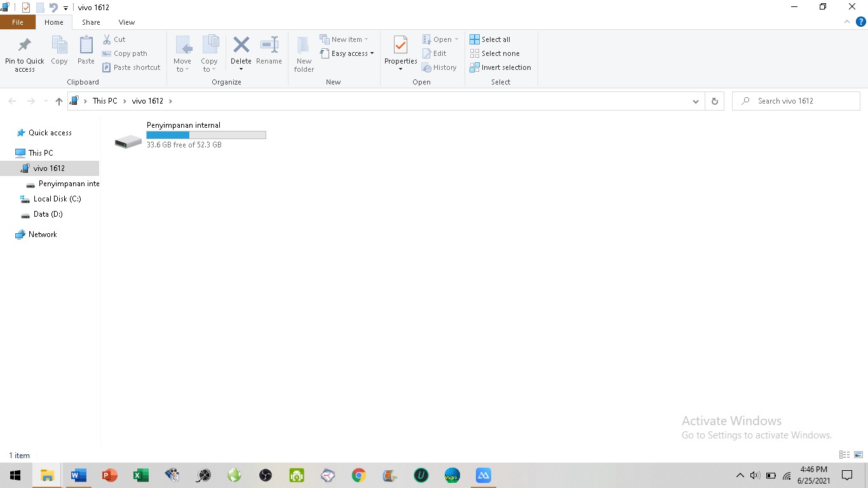Click the Rename ribbon icon
This screenshot has width=868, height=488.
coord(269,45)
